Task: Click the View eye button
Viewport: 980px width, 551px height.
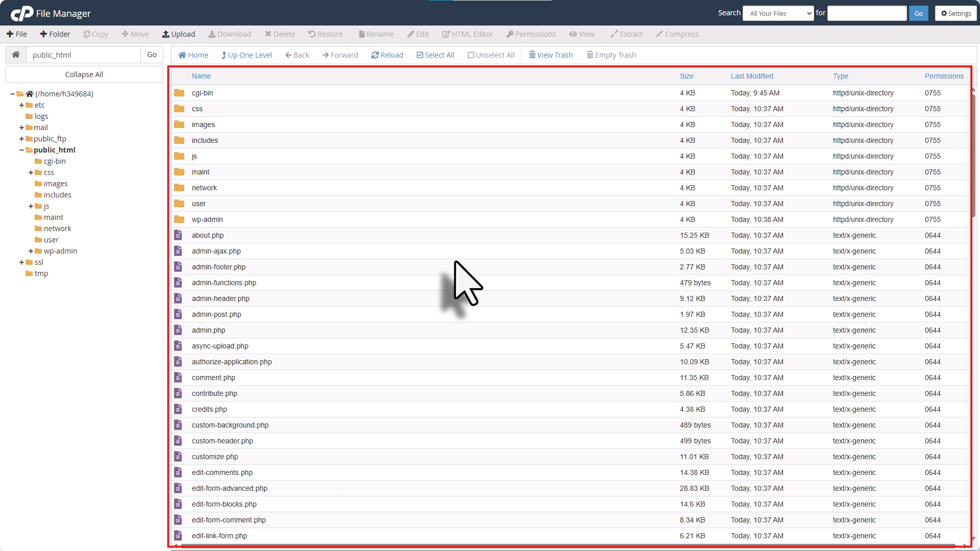Action: click(x=582, y=34)
